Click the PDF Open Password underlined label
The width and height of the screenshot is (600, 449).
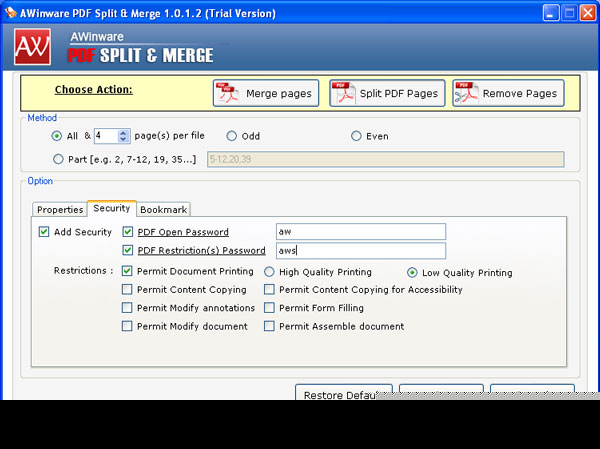point(183,232)
